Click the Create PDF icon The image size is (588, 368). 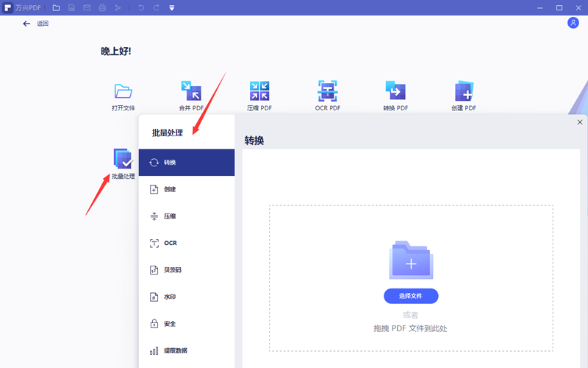tap(464, 91)
